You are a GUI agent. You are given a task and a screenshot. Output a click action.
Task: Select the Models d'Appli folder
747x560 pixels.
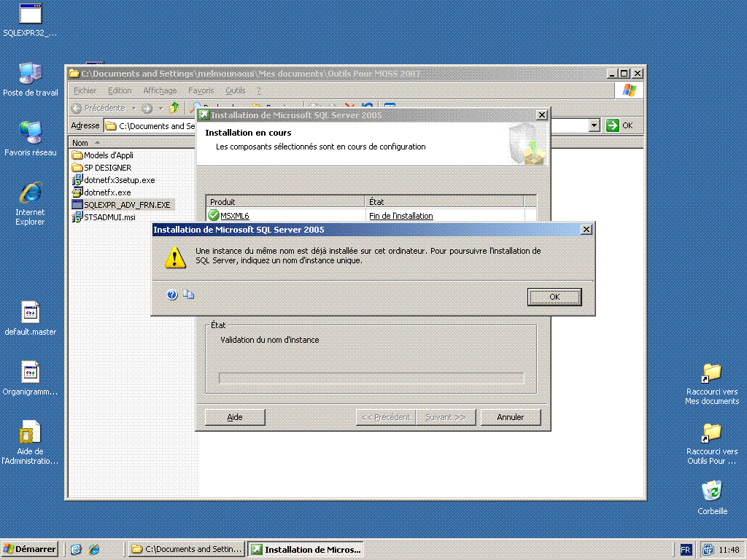pyautogui.click(x=103, y=155)
